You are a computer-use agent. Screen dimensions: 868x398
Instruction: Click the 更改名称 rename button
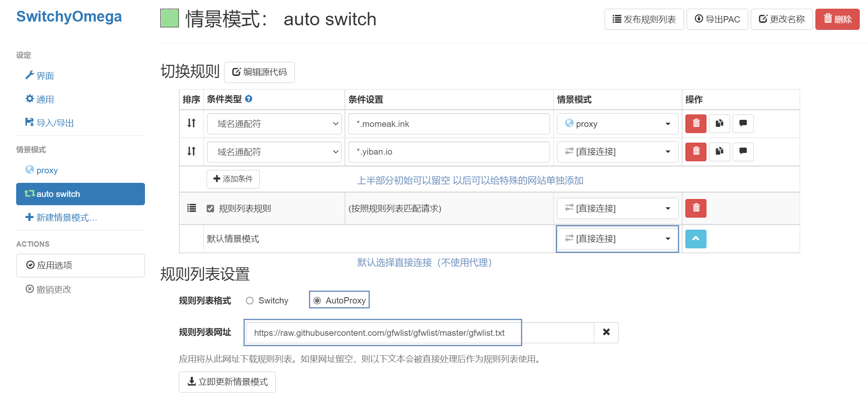coord(781,19)
